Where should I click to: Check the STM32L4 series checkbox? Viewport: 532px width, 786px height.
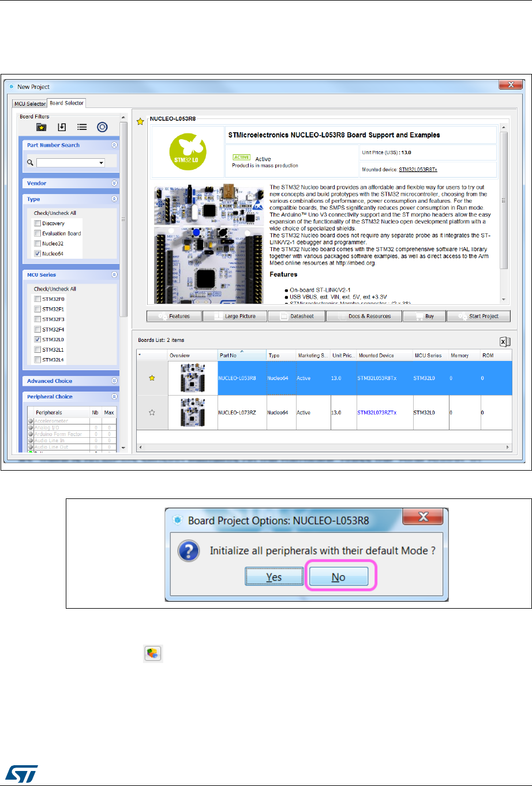[x=38, y=360]
